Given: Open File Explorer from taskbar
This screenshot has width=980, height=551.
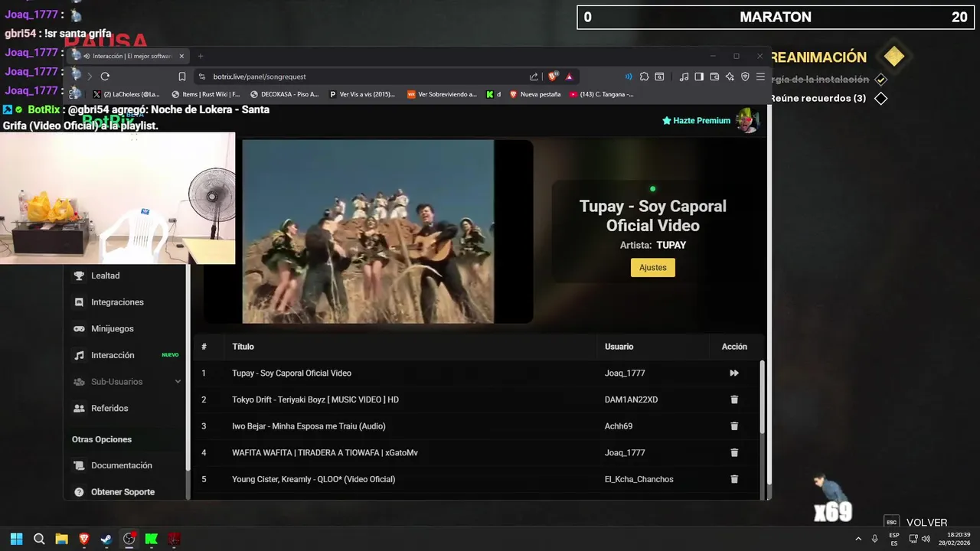Looking at the screenshot, I should (61, 539).
